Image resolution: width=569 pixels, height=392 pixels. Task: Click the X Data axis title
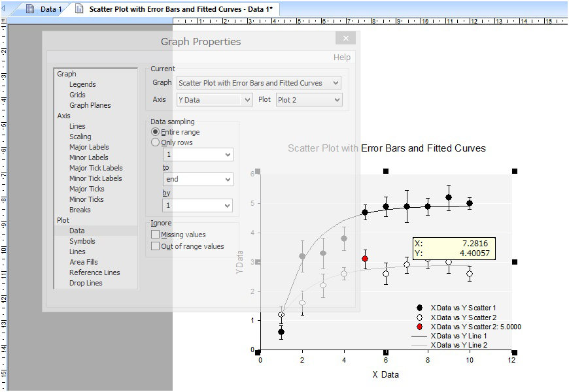pos(385,374)
